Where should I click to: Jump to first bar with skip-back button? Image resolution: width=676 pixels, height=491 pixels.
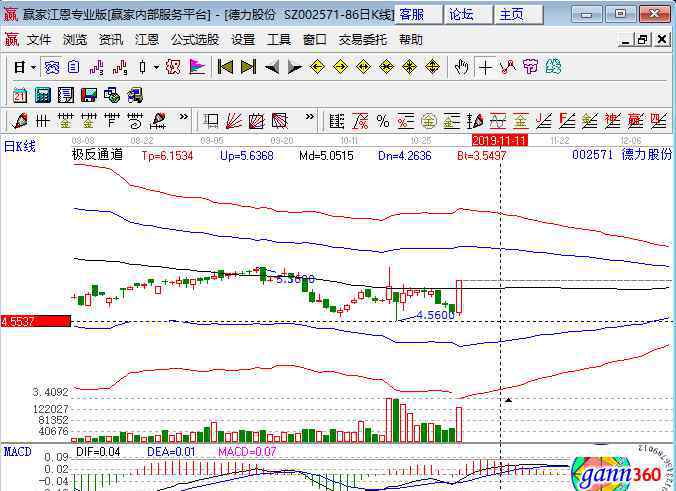(x=225, y=67)
